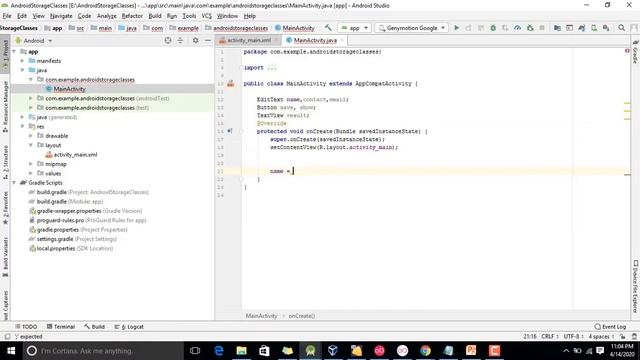Toggle the Structure side tool window tab
This screenshot has width=640, height=360.
pos(5,162)
